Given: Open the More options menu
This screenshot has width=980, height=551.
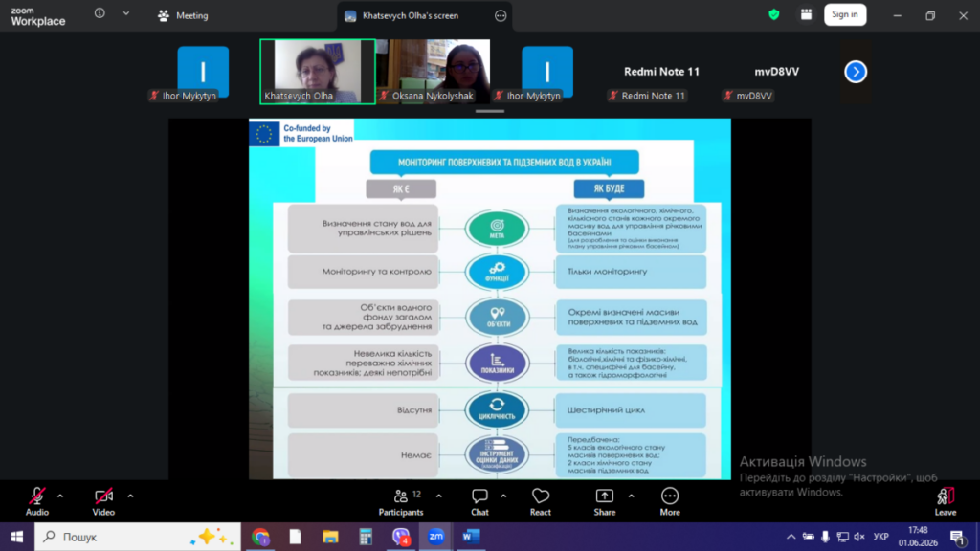Looking at the screenshot, I should pos(670,501).
